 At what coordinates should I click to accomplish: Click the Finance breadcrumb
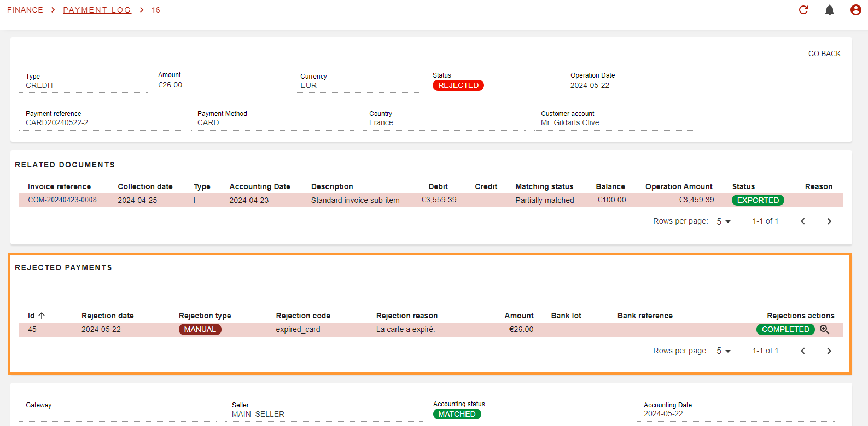coord(25,10)
